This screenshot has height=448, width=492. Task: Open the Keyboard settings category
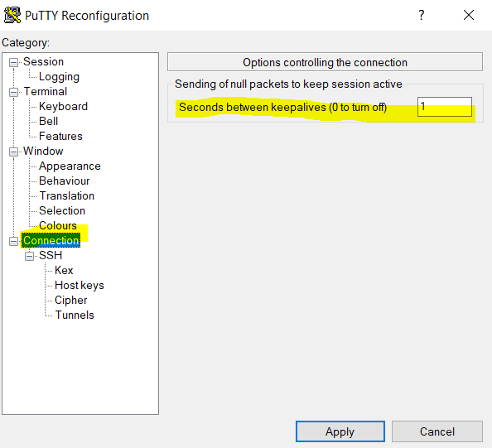pyautogui.click(x=63, y=107)
